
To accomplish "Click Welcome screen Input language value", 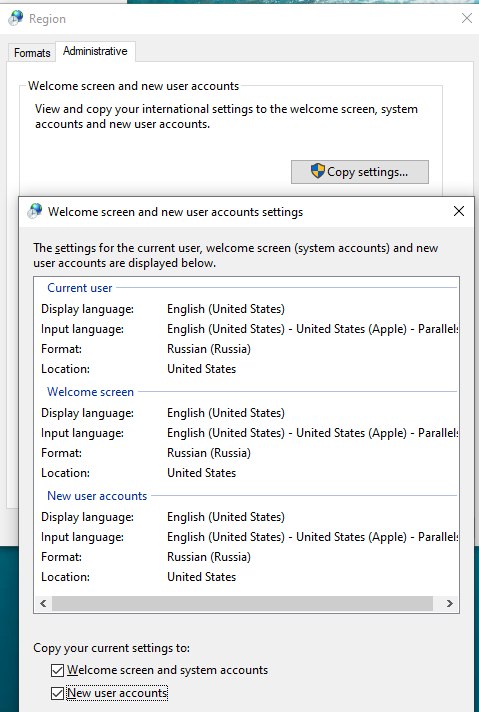I will coord(312,433).
